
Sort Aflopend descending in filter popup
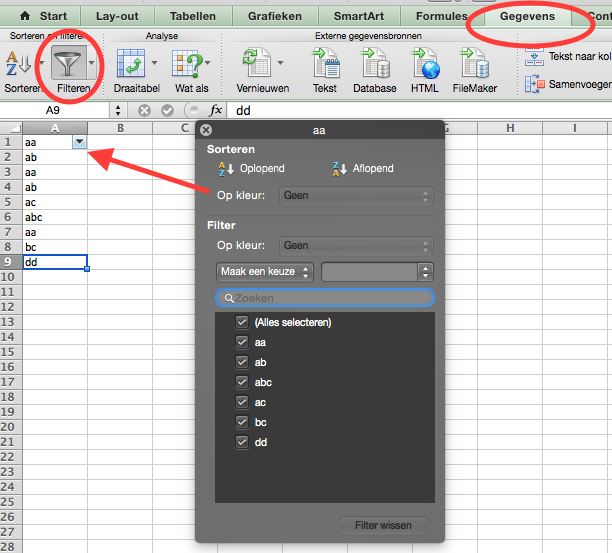coord(363,169)
